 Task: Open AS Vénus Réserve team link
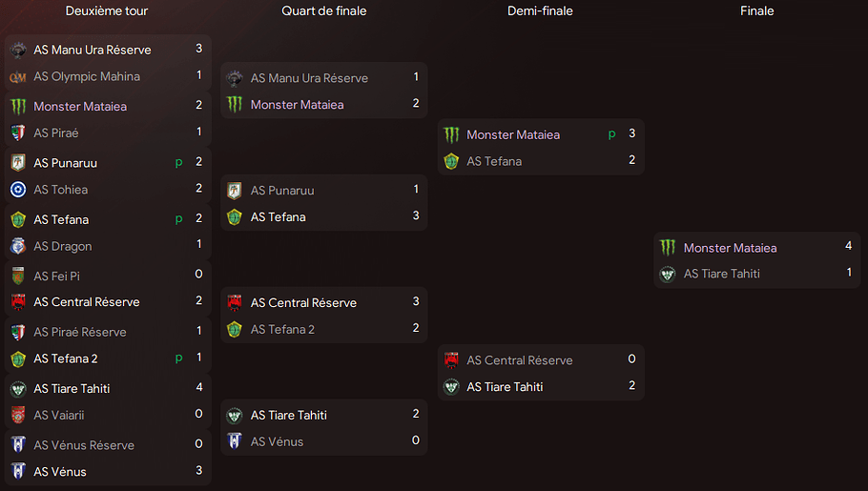(x=84, y=445)
